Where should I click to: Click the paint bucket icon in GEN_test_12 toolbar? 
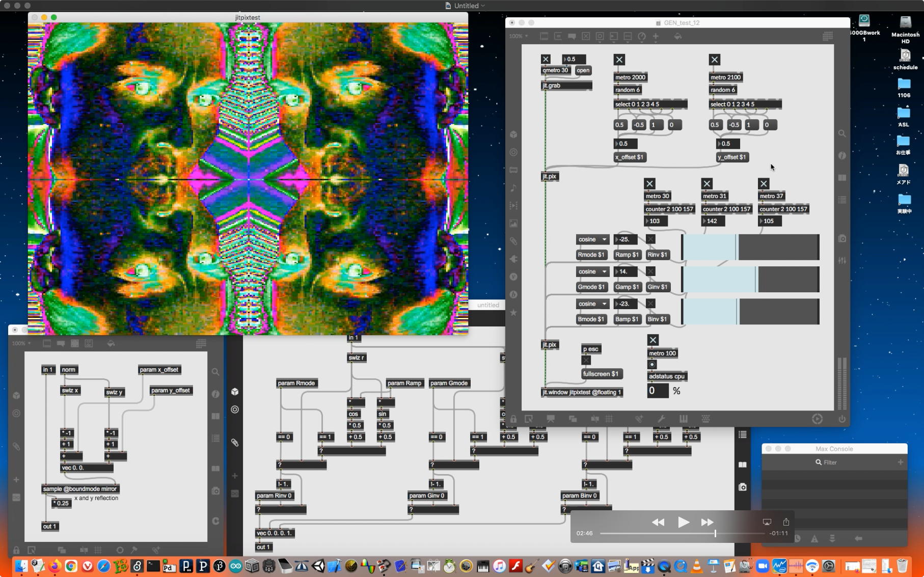click(677, 36)
